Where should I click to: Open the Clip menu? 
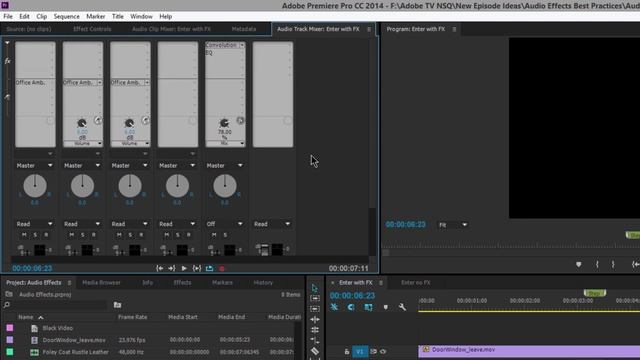(x=42, y=16)
